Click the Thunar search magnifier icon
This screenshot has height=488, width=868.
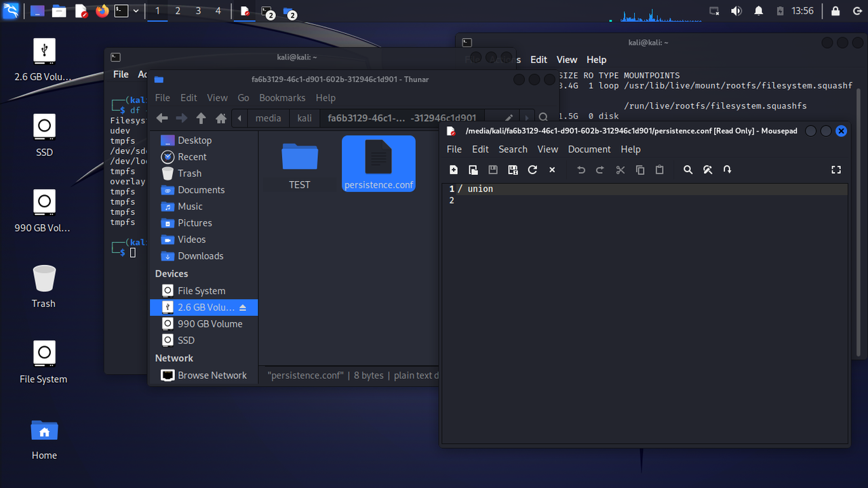(x=543, y=118)
